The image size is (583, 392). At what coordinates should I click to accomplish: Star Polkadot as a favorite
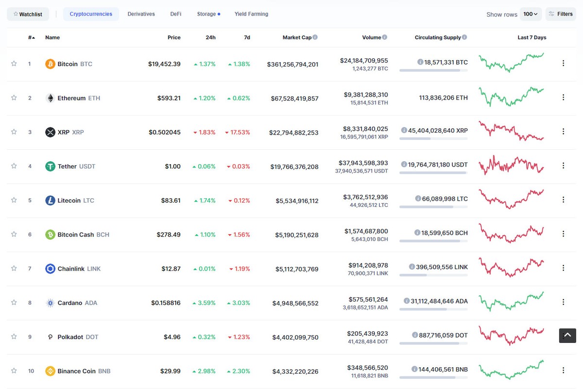coord(14,336)
